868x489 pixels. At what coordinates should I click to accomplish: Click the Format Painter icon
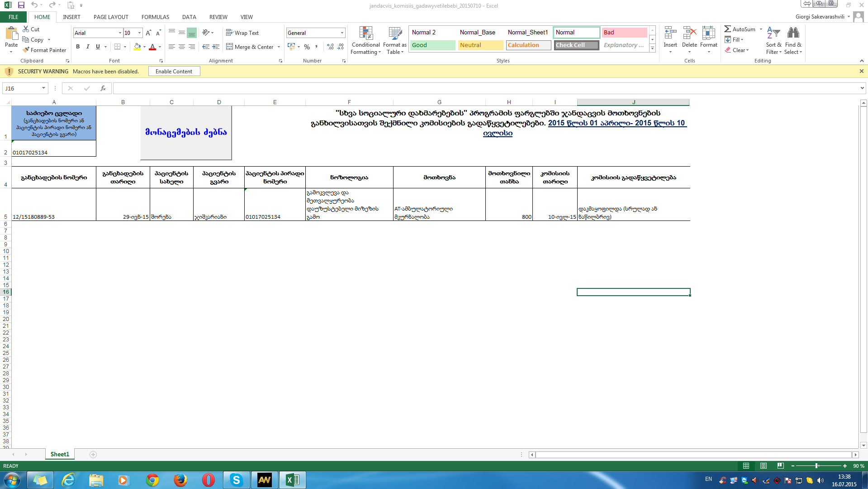[x=26, y=50]
